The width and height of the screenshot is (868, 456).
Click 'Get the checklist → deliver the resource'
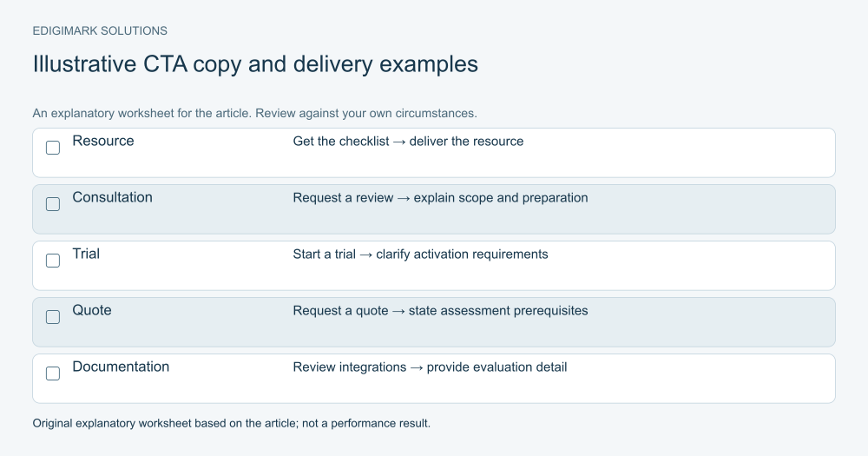[408, 142]
